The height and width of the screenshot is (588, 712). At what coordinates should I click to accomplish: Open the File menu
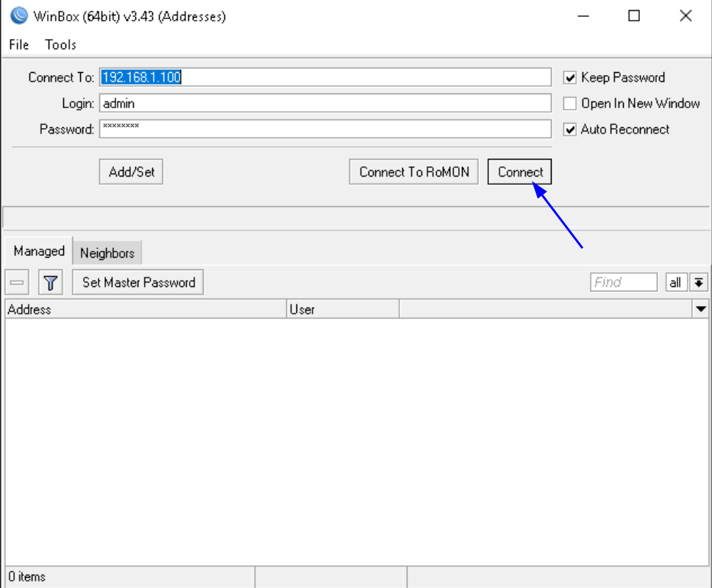[x=18, y=45]
